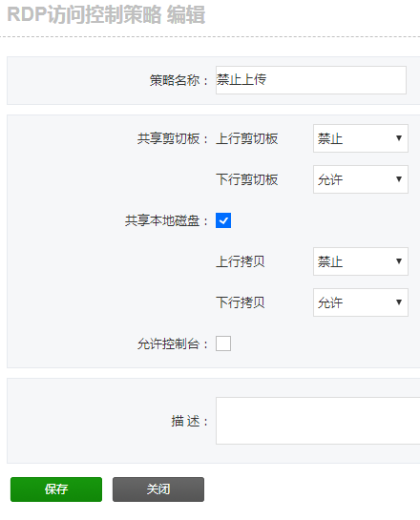
Task: Click the 上行拷贝 label text
Action: pyautogui.click(x=241, y=261)
